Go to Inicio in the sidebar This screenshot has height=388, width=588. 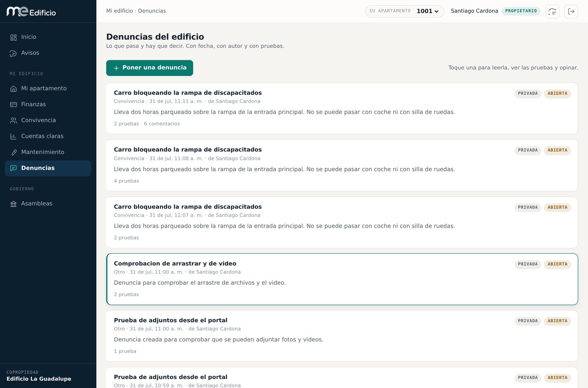[x=48, y=37]
